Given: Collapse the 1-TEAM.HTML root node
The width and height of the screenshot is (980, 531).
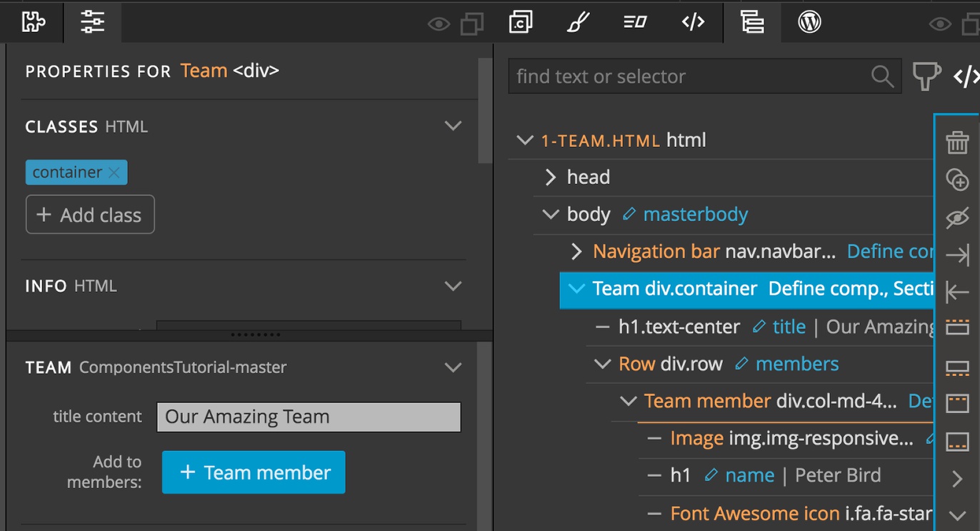Looking at the screenshot, I should coord(525,141).
